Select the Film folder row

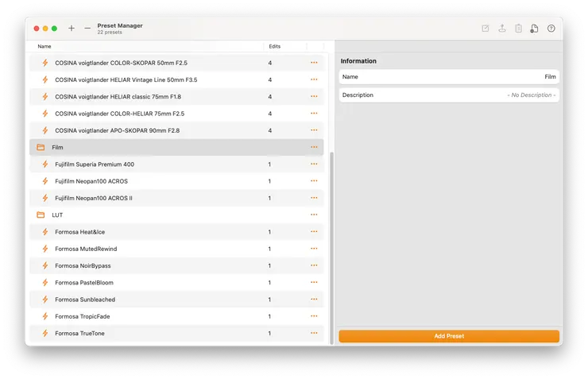(x=176, y=147)
